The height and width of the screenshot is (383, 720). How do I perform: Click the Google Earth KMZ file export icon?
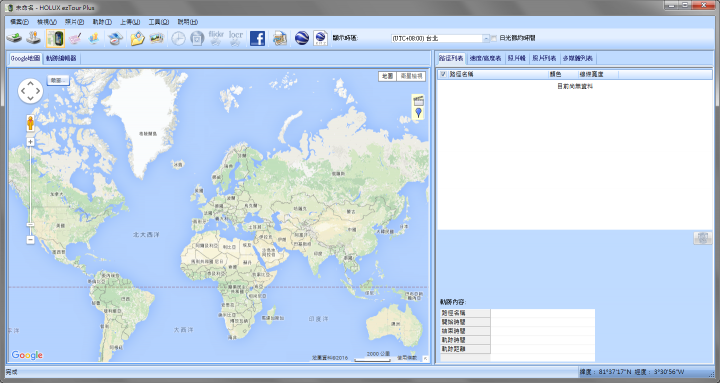320,38
